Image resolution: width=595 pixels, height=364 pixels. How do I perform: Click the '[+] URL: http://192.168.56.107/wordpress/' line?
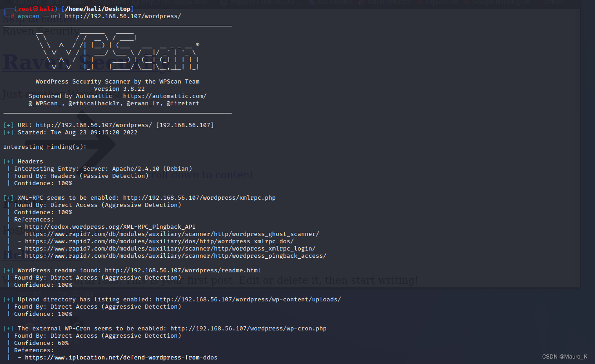(109, 125)
